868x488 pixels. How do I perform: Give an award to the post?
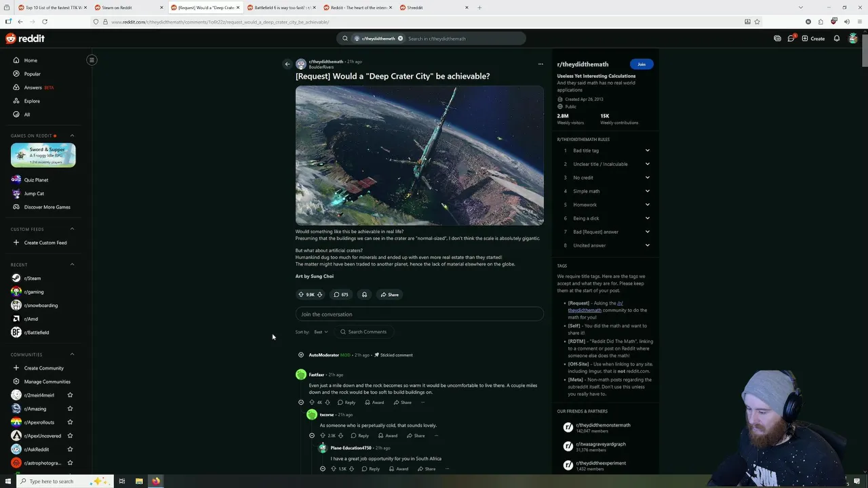pos(364,295)
